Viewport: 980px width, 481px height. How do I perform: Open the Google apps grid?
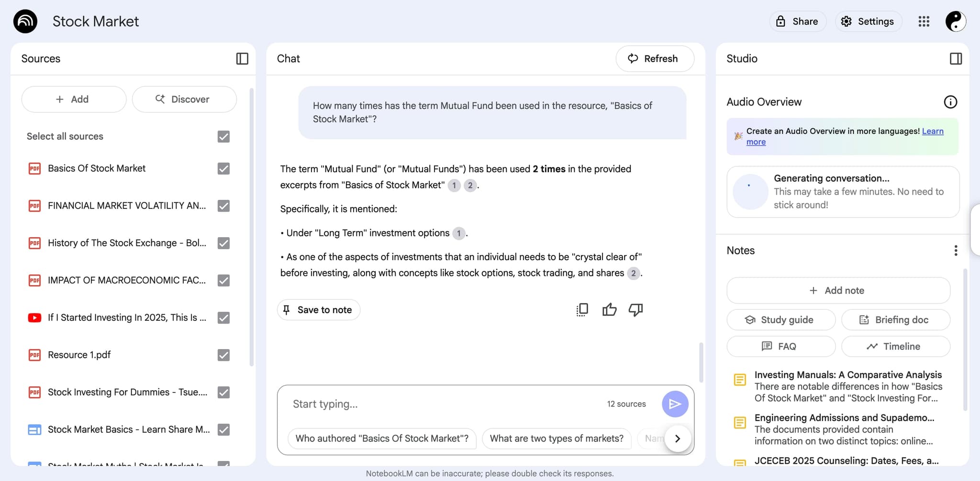pyautogui.click(x=924, y=22)
